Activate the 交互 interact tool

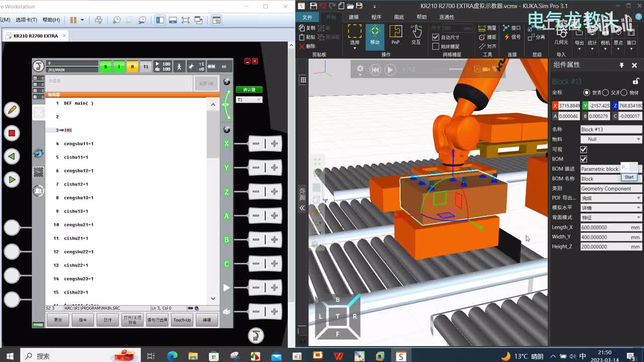[416, 35]
